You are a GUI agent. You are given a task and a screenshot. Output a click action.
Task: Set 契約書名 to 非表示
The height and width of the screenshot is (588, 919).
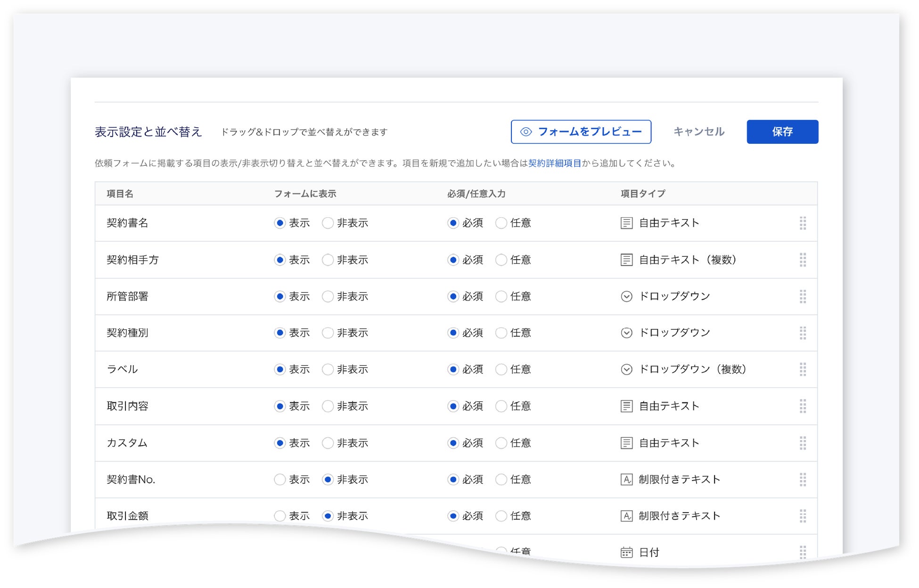pos(328,223)
